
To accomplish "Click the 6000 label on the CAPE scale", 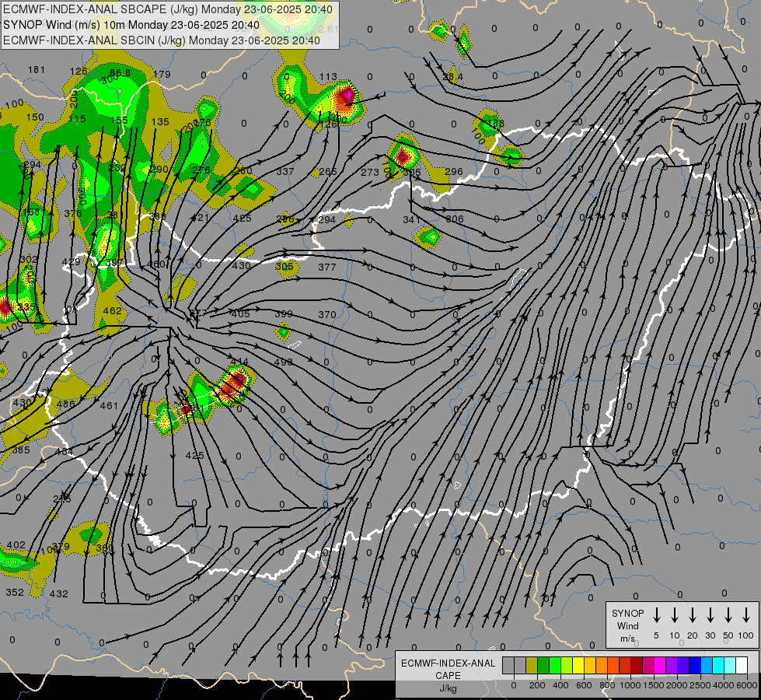I will pyautogui.click(x=746, y=685).
